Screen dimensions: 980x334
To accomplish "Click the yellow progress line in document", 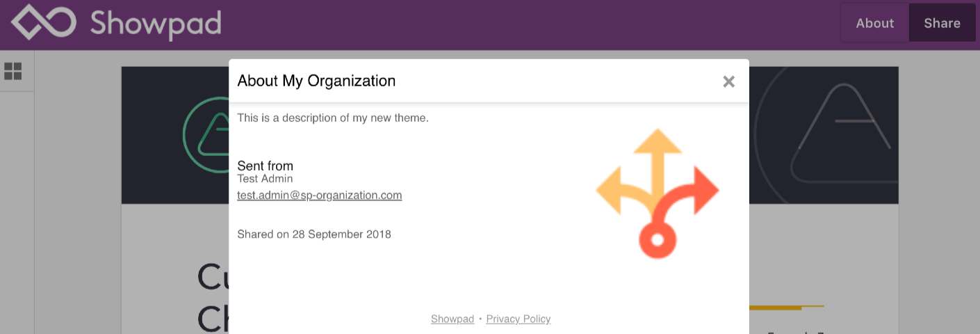I will 787,307.
